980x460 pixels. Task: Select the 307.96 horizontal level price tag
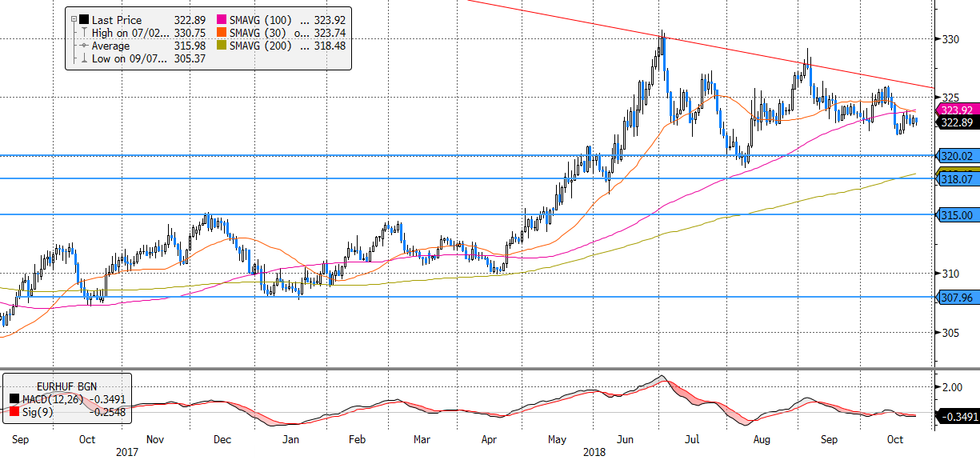coord(956,298)
